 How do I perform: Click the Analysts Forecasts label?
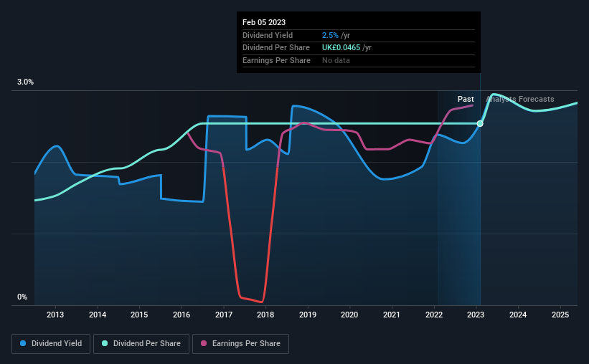pyautogui.click(x=520, y=99)
